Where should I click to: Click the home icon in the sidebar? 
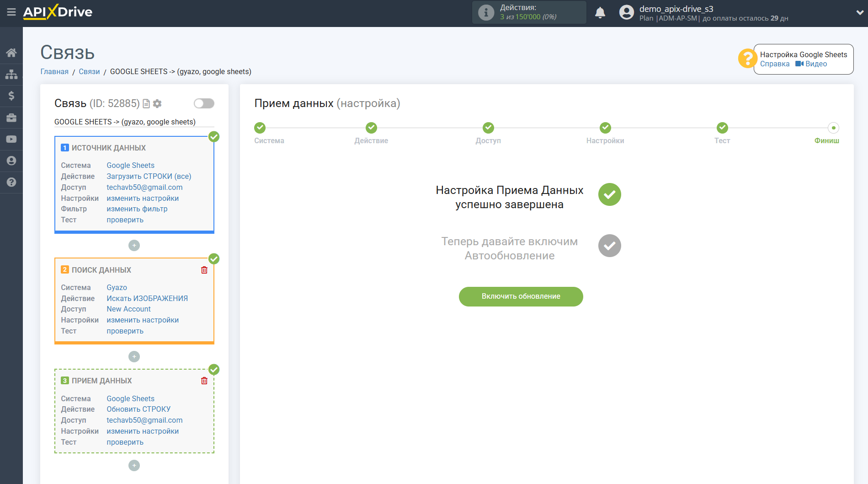click(11, 52)
